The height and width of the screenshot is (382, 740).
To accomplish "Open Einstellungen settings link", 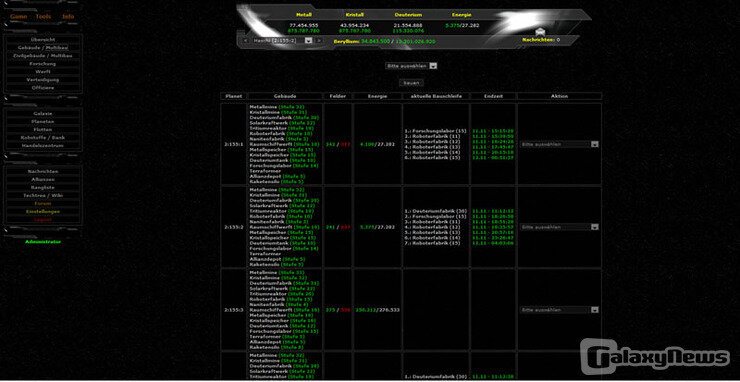I will pyautogui.click(x=43, y=212).
